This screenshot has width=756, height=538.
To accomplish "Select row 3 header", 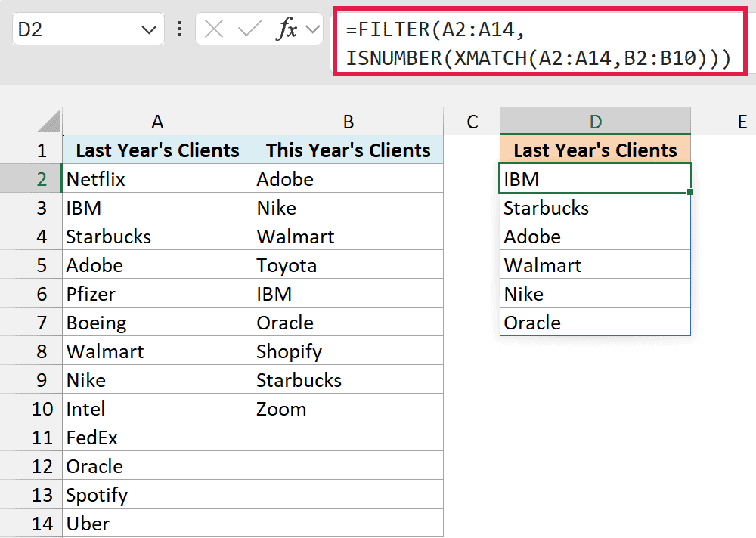I will [31, 207].
